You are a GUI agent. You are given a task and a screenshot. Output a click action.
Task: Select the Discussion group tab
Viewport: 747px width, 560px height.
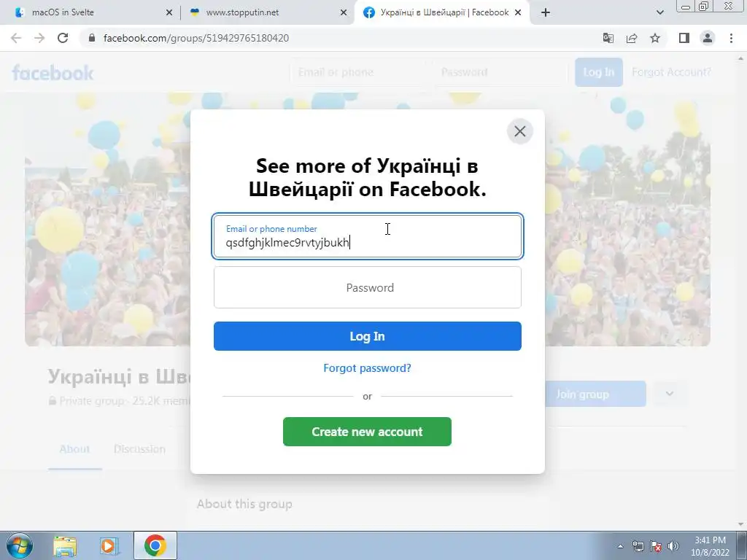click(x=139, y=449)
